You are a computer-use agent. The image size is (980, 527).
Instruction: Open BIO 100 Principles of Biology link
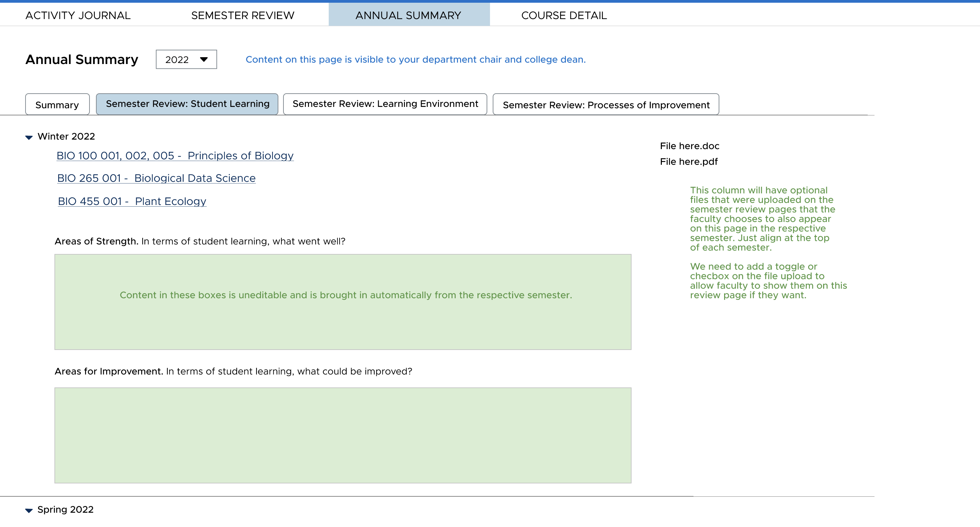175,156
